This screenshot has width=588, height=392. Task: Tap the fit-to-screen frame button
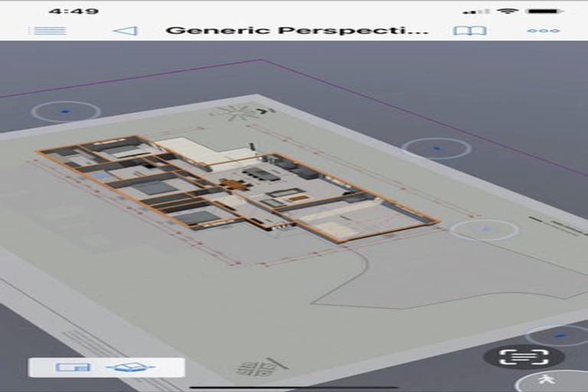click(524, 356)
